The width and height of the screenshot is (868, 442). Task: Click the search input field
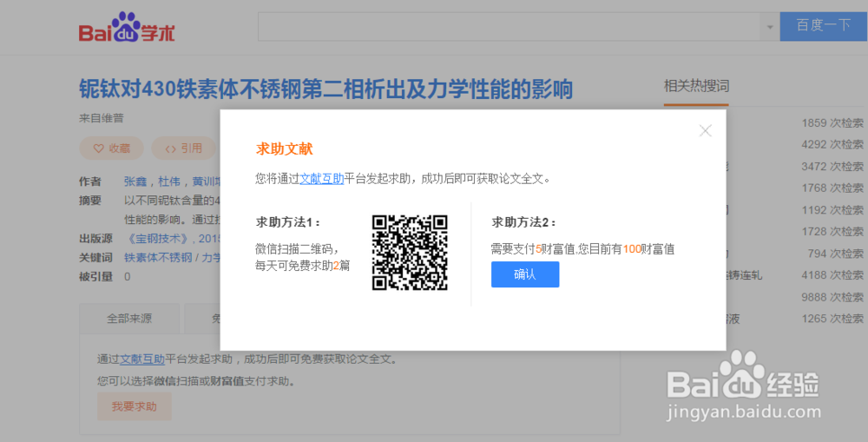pyautogui.click(x=509, y=27)
